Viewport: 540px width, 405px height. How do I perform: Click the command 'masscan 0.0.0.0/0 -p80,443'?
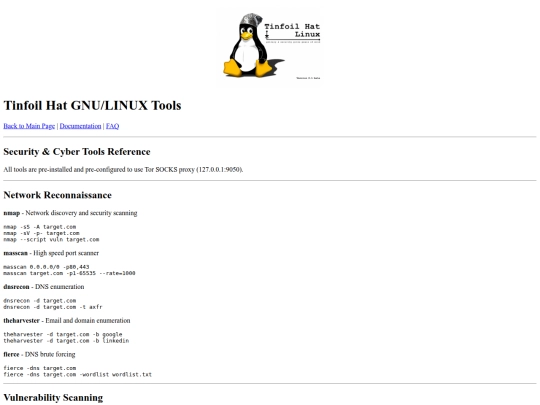(46, 267)
